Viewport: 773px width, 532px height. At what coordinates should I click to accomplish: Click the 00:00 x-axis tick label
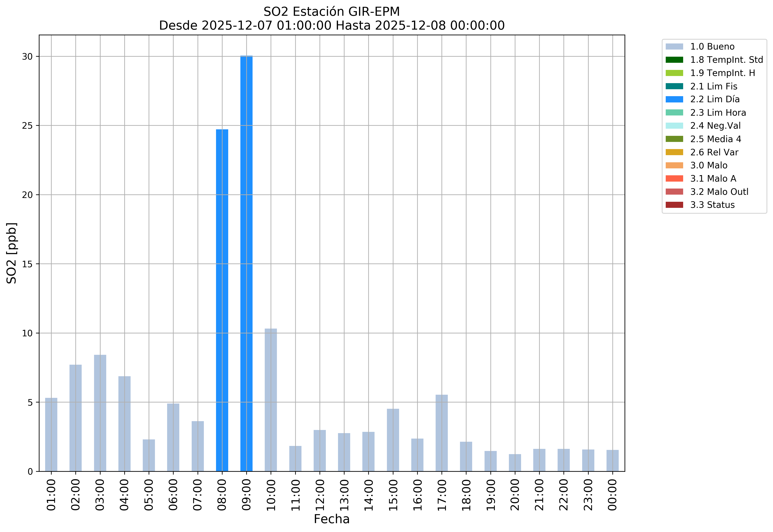pyautogui.click(x=612, y=495)
